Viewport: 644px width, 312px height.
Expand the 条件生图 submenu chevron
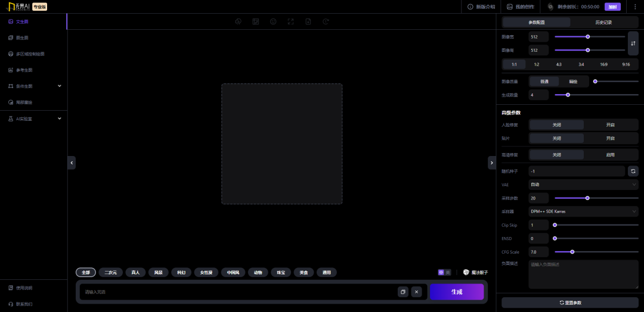click(x=60, y=86)
